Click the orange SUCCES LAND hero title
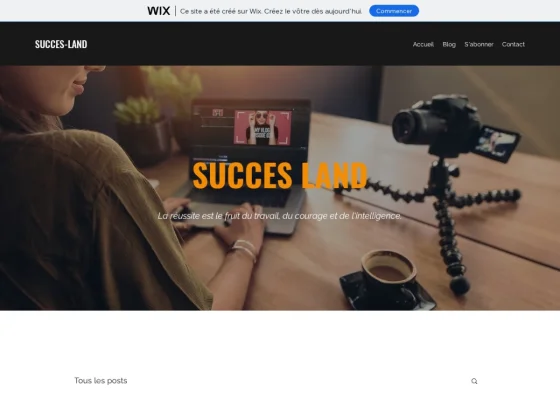Screen dimensions: 560x420 coord(280,175)
